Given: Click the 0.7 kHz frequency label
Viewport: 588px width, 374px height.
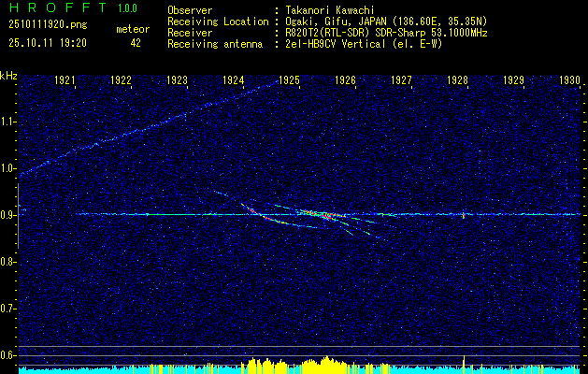Looking at the screenshot, I should [x=7, y=309].
